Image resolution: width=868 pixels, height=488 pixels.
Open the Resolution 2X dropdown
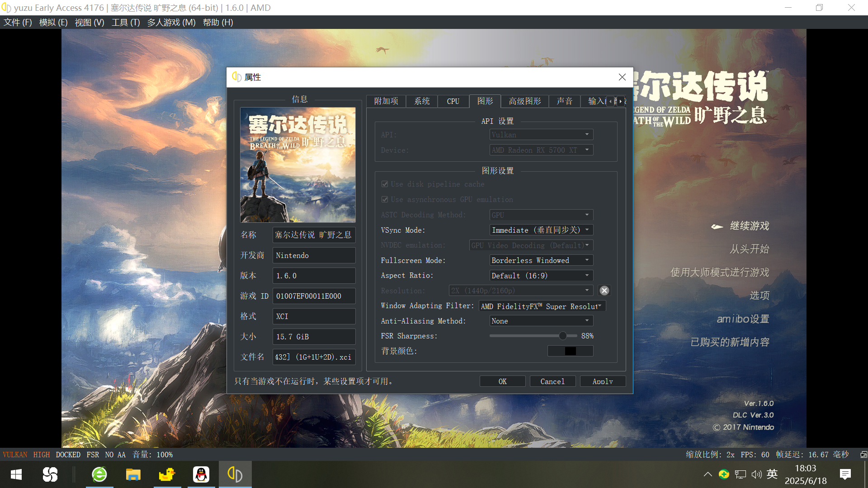521,291
